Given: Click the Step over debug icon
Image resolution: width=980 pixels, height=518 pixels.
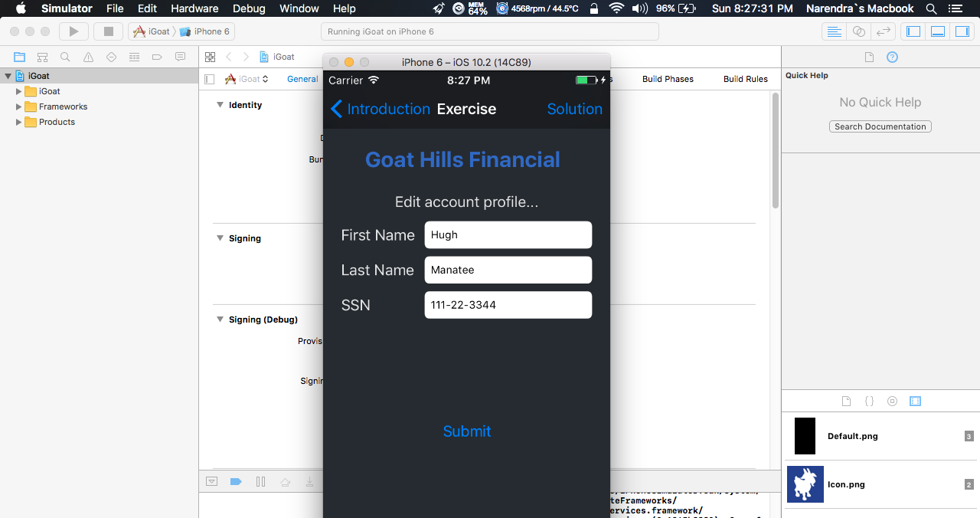Looking at the screenshot, I should [x=286, y=481].
